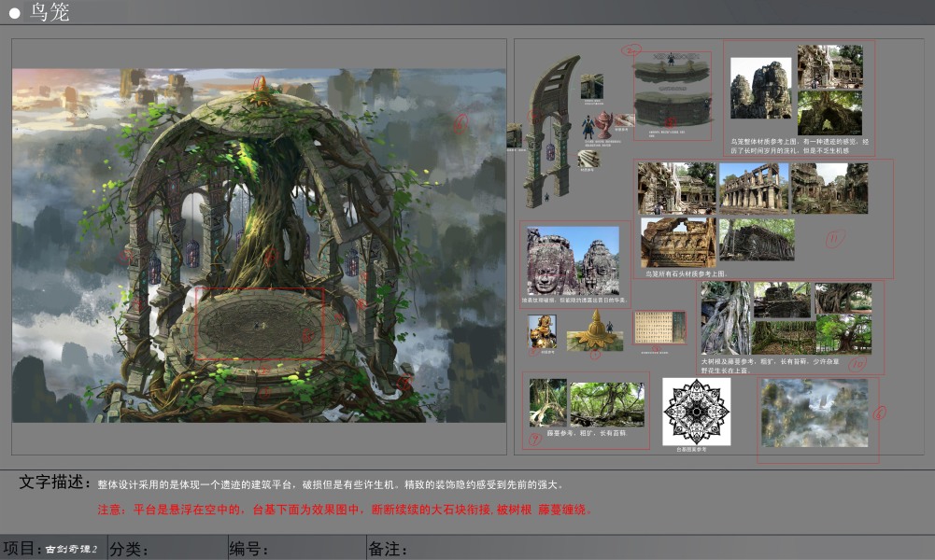Open the black and white mandala pattern
Screen dimensions: 935x560
coord(697,412)
